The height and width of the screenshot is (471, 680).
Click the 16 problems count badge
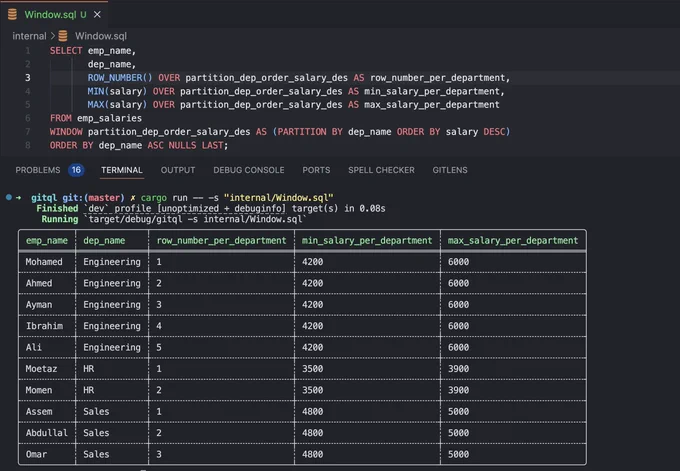76,170
